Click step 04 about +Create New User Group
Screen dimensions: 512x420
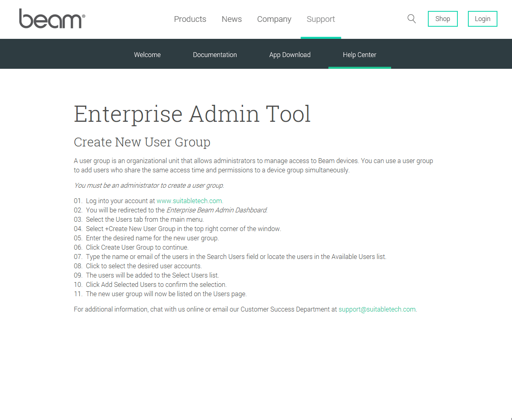coord(178,229)
